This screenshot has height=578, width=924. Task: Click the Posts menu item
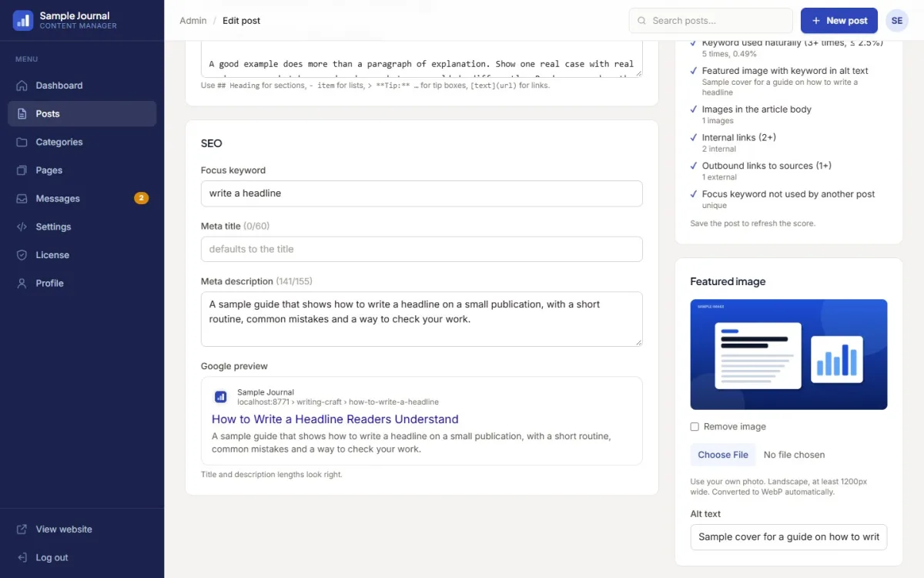click(82, 114)
